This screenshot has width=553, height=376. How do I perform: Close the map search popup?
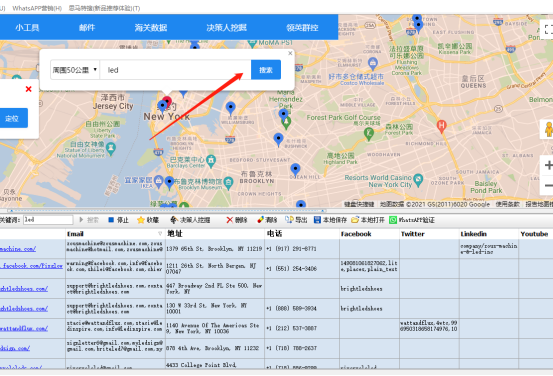pos(290,53)
